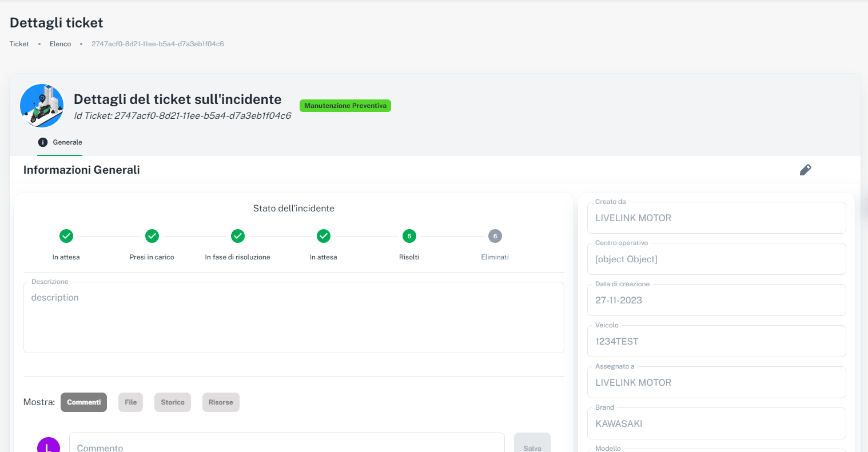Show the Commenti section
Image resolution: width=868 pixels, height=452 pixels.
83,402
